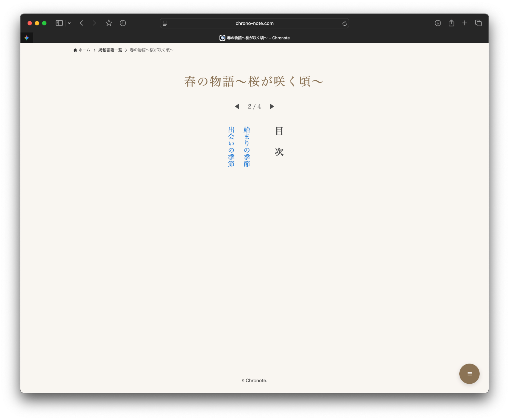The height and width of the screenshot is (420, 509).
Task: Toggle the Safari sidebar
Action: [x=59, y=23]
